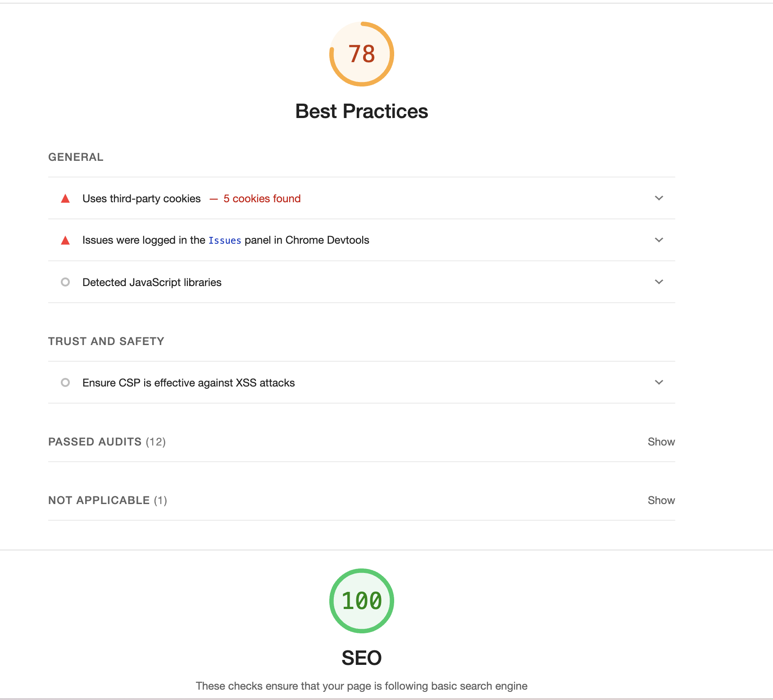Screen dimensions: 773x700
Task: Click the Best Practices heading
Action: click(x=362, y=111)
